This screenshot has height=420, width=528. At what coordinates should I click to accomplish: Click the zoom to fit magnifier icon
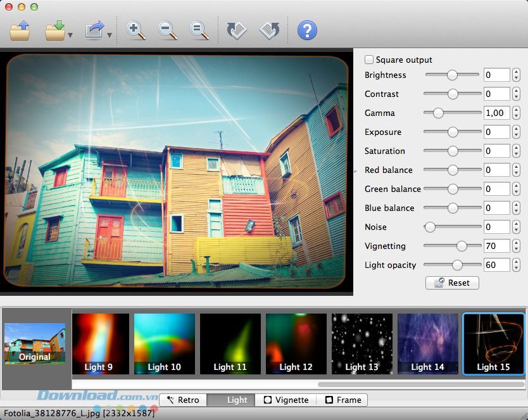tap(199, 30)
